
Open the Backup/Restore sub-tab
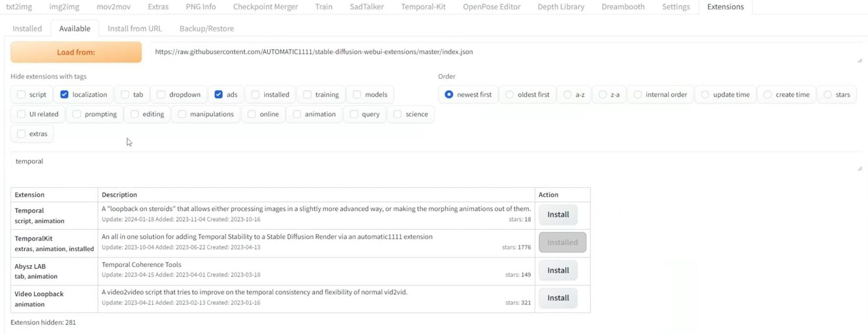207,28
